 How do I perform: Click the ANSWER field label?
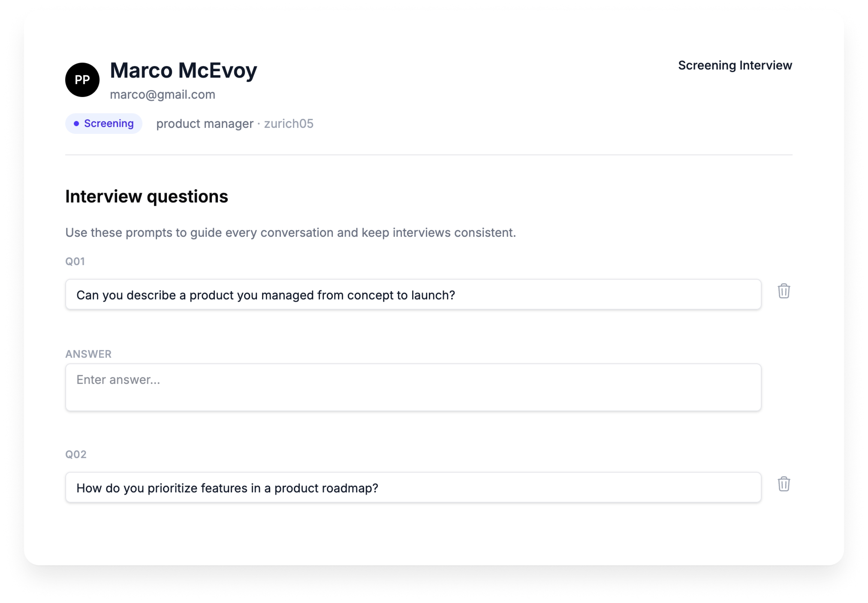[88, 354]
